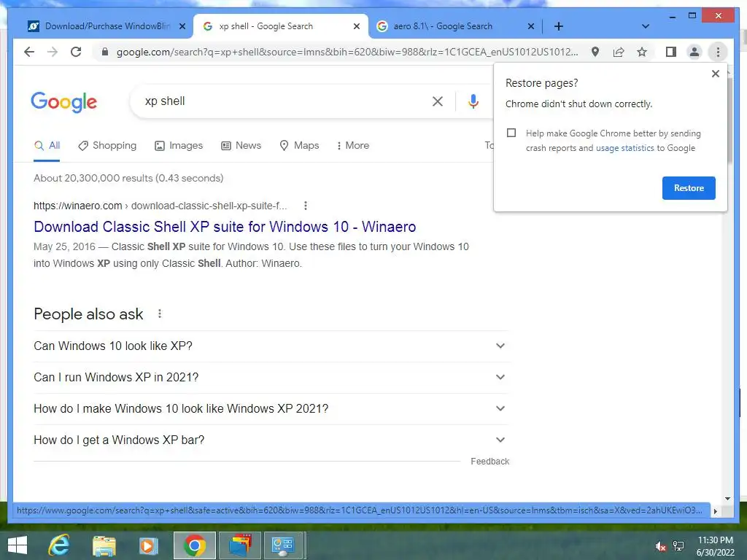The image size is (747, 560).
Task: Expand 'Can I run Windows XP in 2021?'
Action: [x=271, y=378]
